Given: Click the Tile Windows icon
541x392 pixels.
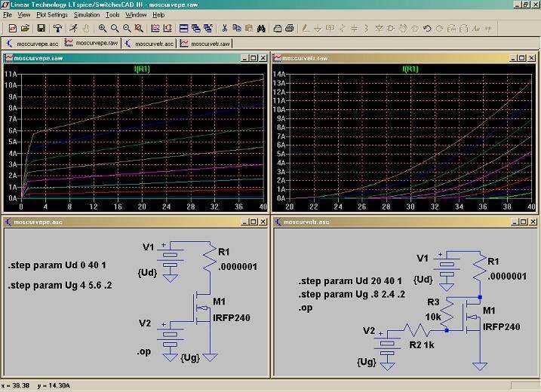Looking at the screenshot, I should coord(183,29).
